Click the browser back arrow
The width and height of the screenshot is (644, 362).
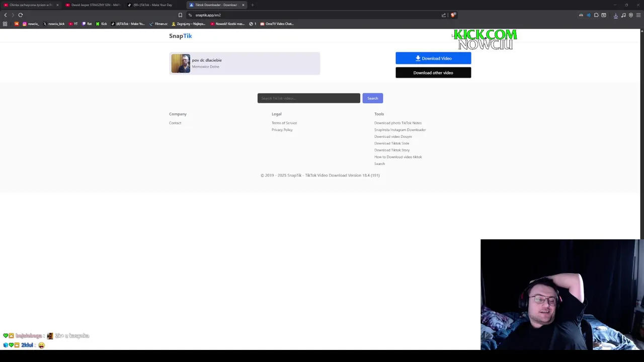point(6,15)
